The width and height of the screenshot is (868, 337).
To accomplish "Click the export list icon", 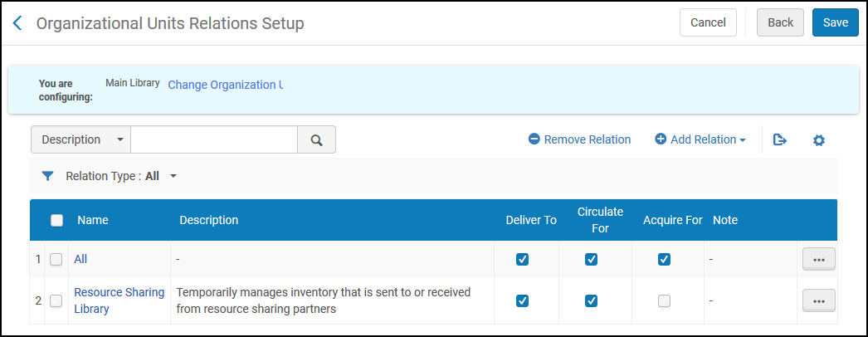I will click(x=779, y=140).
